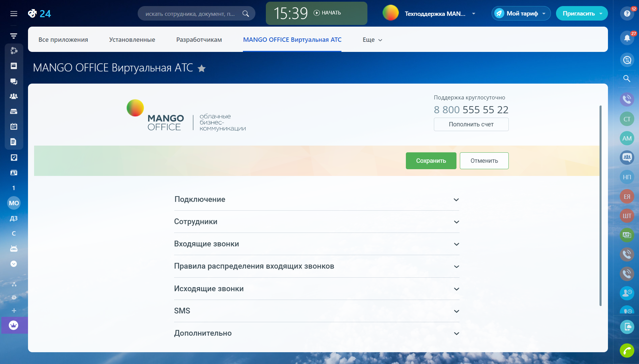The height and width of the screenshot is (364, 639).
Task: Open the Еще dropdown menu
Action: [x=372, y=40]
